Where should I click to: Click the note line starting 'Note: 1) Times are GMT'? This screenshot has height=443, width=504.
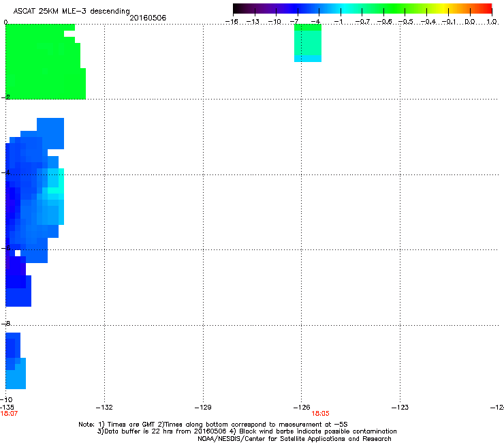(x=213, y=425)
